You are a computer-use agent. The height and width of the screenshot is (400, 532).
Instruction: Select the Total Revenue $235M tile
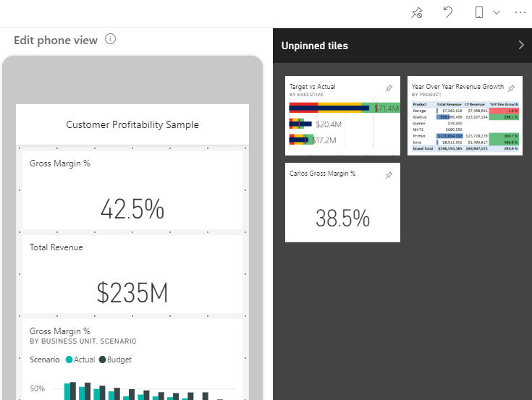point(132,275)
